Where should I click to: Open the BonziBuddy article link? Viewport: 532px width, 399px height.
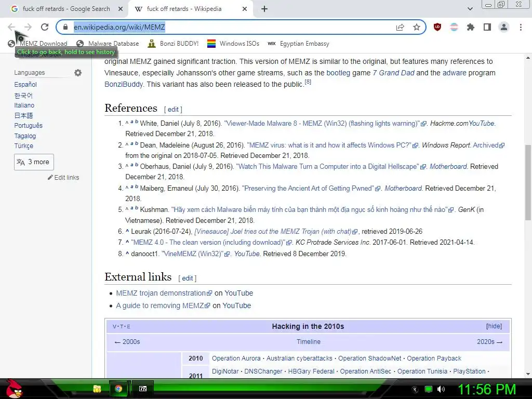pos(124,84)
